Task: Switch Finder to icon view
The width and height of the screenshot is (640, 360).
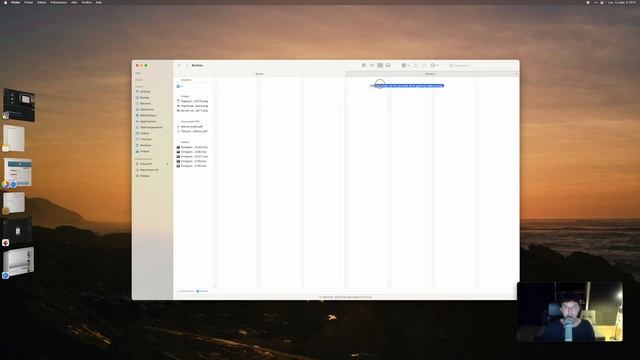Action: pyautogui.click(x=364, y=65)
